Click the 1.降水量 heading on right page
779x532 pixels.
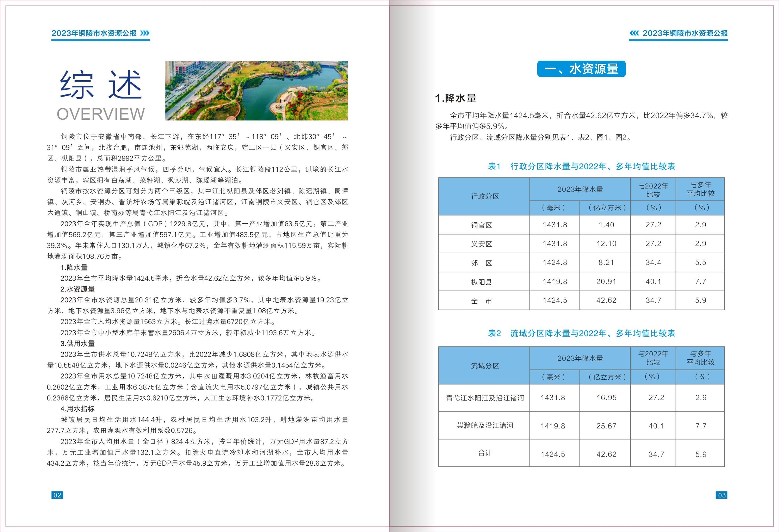click(x=456, y=98)
